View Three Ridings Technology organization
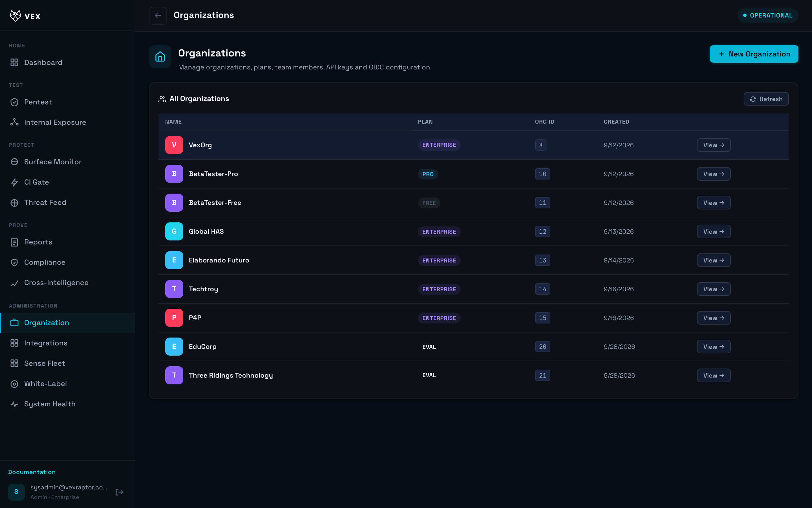Image resolution: width=812 pixels, height=508 pixels. pos(714,376)
